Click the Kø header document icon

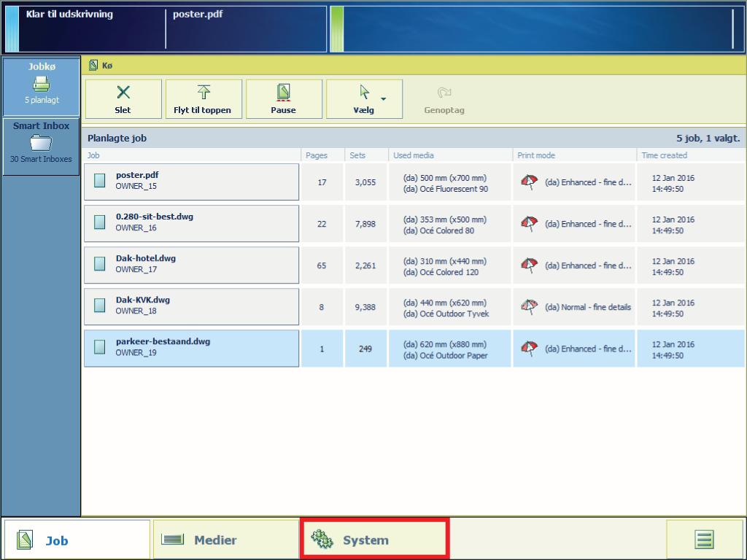coord(93,65)
